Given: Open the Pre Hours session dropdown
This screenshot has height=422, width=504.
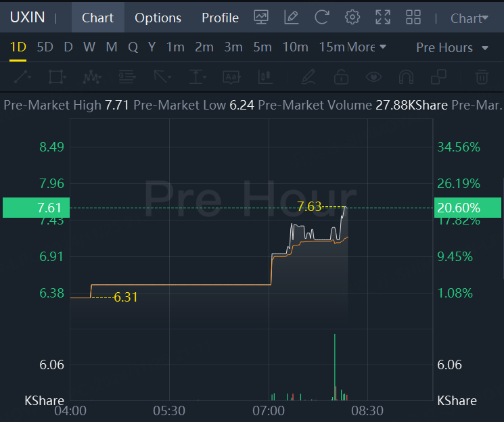Looking at the screenshot, I should tap(452, 47).
